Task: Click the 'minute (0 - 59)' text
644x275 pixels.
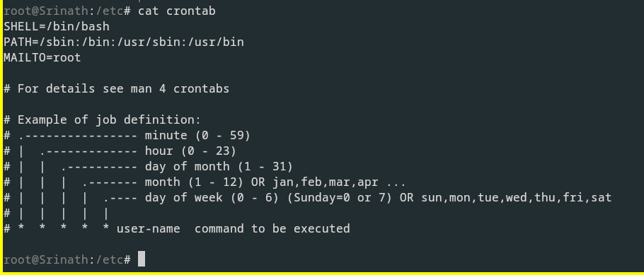Action: [x=197, y=136]
